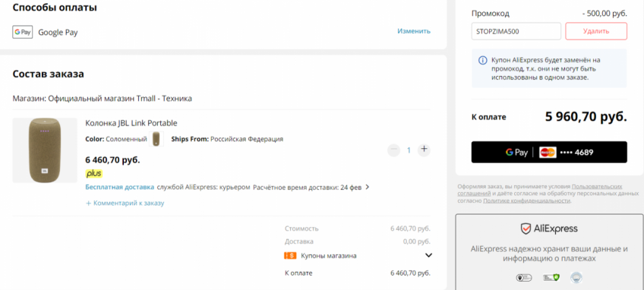Select the Соломенный color thumbnail
Screen dimensions: 644x290
pos(156,139)
